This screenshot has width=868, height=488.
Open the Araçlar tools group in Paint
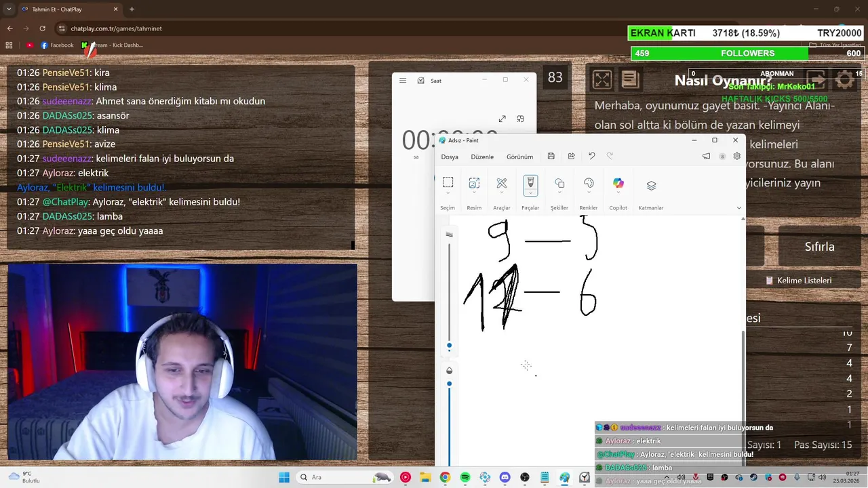pyautogui.click(x=502, y=183)
